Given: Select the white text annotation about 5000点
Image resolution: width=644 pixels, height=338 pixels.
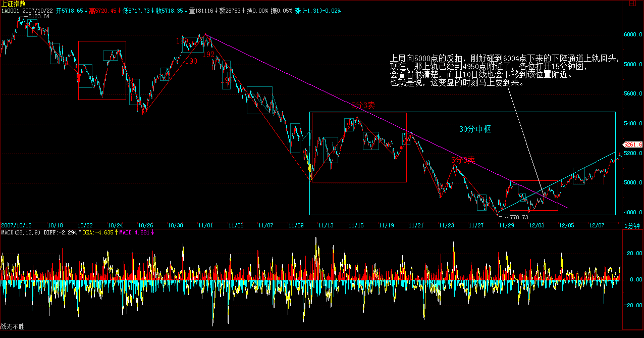Looking at the screenshot, I should click(x=505, y=71).
